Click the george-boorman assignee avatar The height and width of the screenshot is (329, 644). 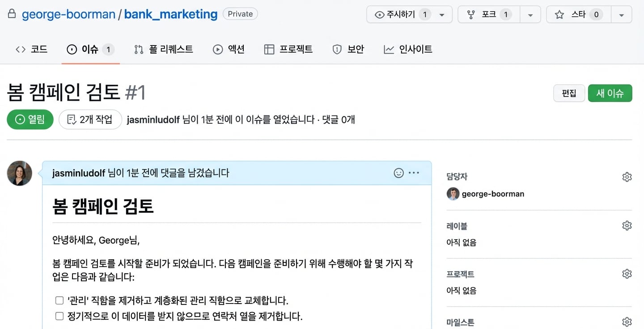453,194
